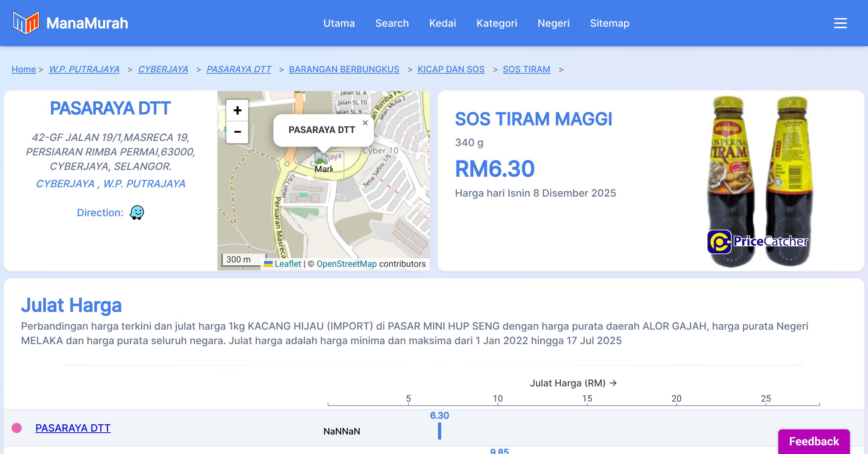Open the hamburger menu
This screenshot has width=868, height=454.
point(840,23)
